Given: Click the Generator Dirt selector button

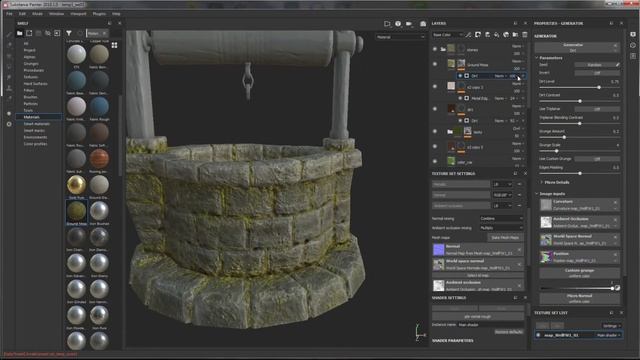Looking at the screenshot, I should point(577,48).
